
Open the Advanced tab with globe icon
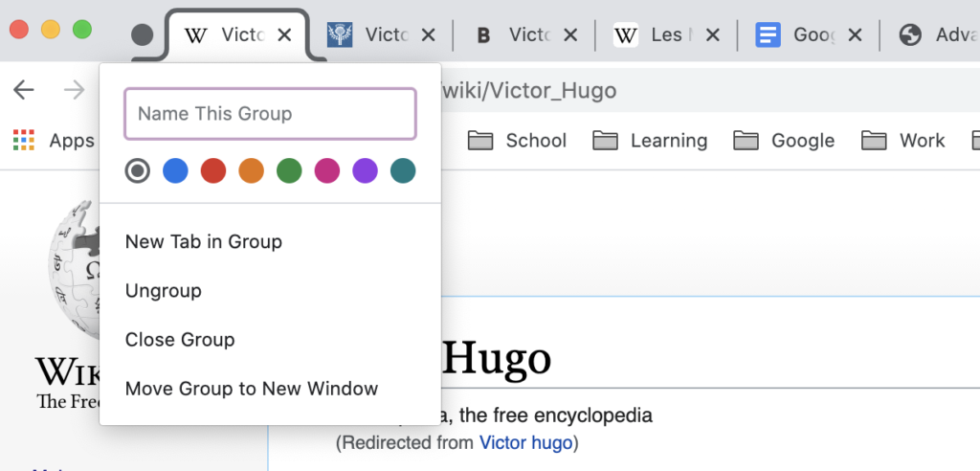tap(938, 35)
